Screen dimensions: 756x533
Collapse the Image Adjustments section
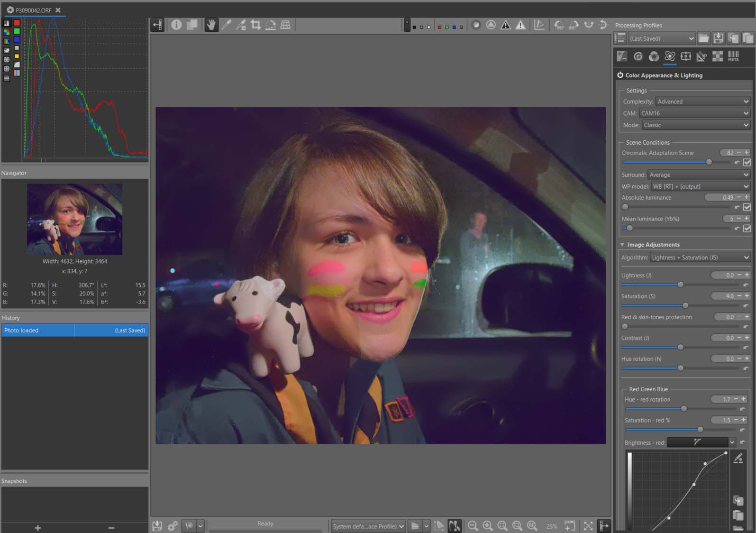(x=622, y=245)
